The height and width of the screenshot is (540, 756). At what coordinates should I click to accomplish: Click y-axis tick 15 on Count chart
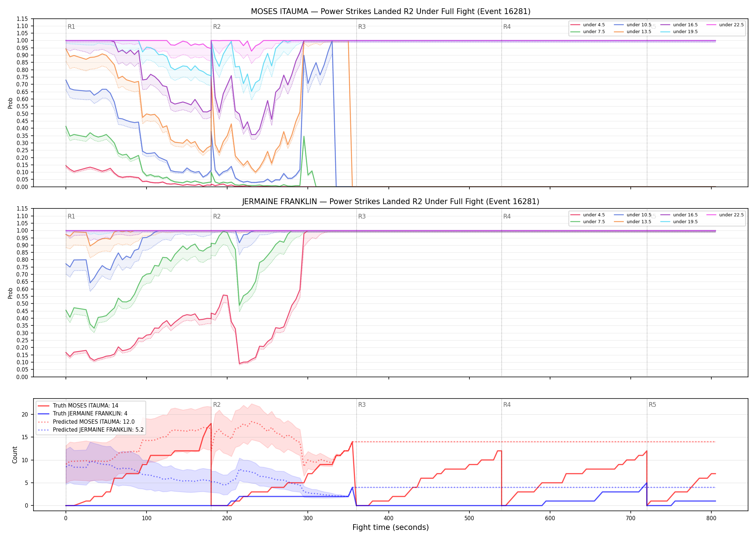click(25, 437)
